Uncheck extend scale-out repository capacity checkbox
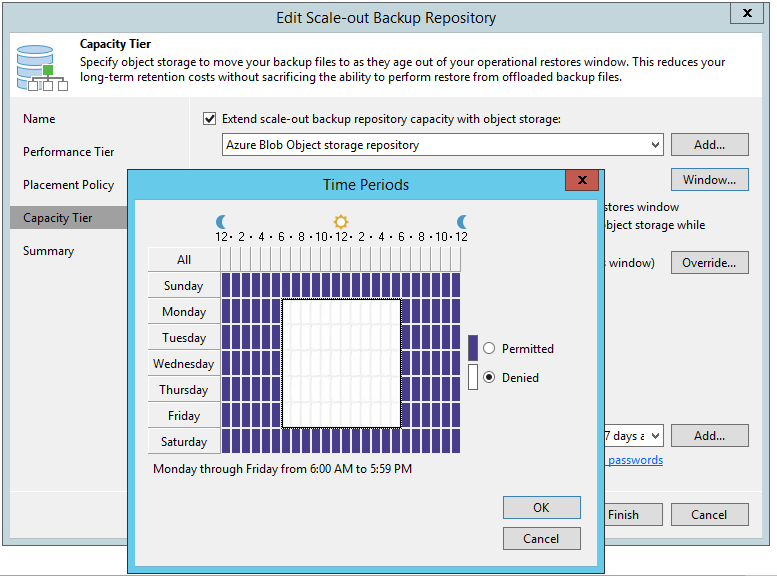The height and width of the screenshot is (576, 777). pos(209,119)
